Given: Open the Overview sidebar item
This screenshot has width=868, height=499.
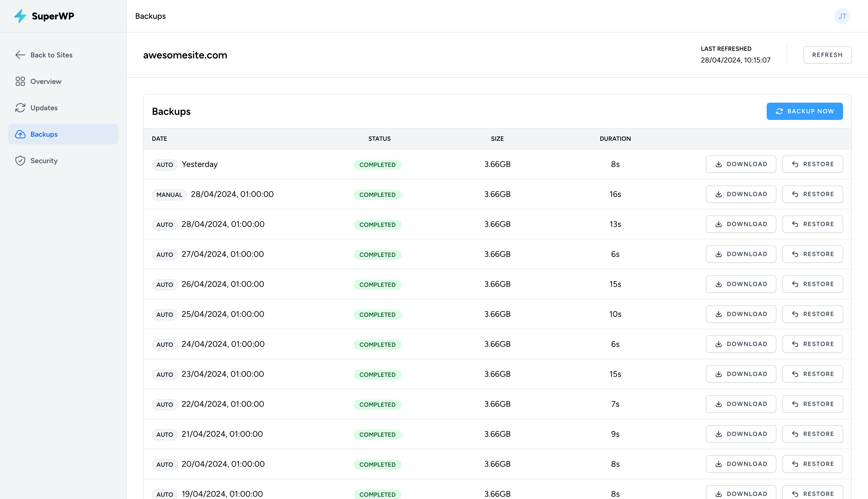Looking at the screenshot, I should (45, 81).
